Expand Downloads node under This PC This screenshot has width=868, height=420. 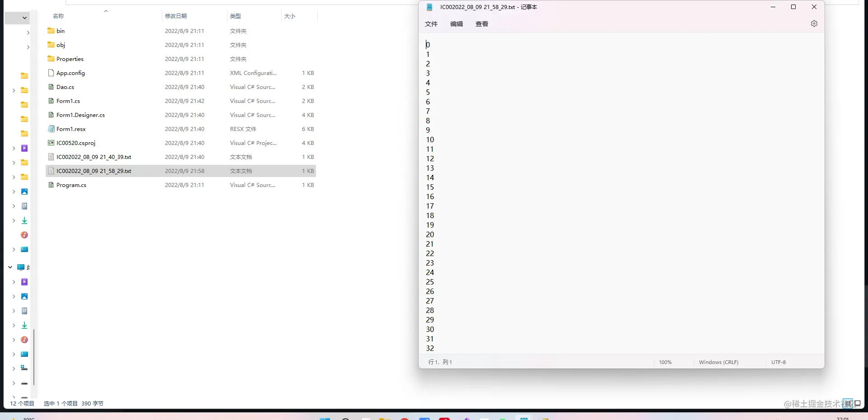[14, 325]
